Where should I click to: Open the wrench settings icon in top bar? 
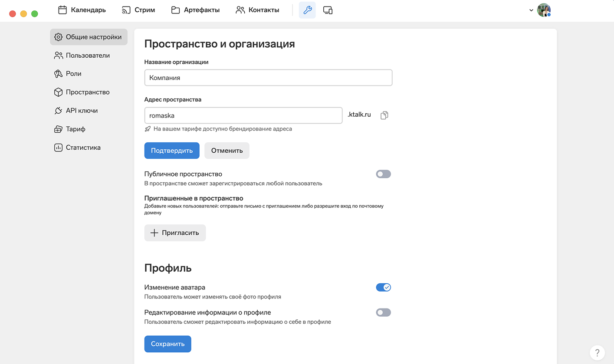[x=307, y=10]
